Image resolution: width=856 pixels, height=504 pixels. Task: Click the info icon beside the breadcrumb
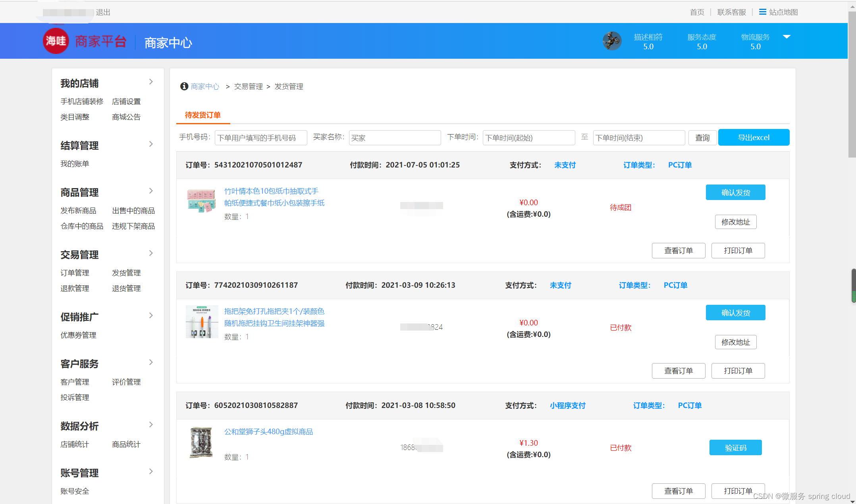click(184, 86)
